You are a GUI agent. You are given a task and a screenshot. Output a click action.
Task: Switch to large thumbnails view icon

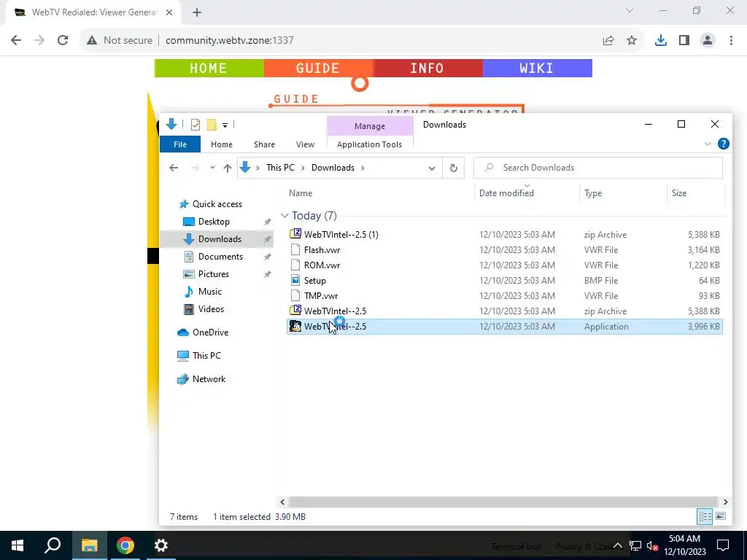pyautogui.click(x=721, y=517)
